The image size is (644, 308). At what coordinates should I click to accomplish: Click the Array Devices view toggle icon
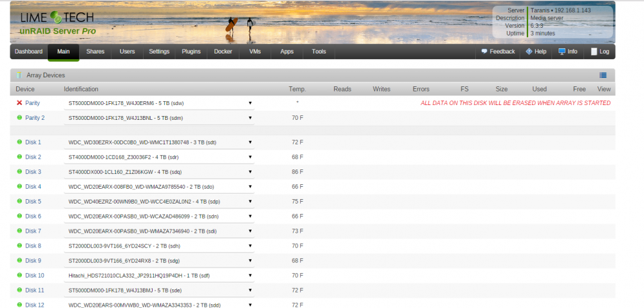(x=603, y=75)
